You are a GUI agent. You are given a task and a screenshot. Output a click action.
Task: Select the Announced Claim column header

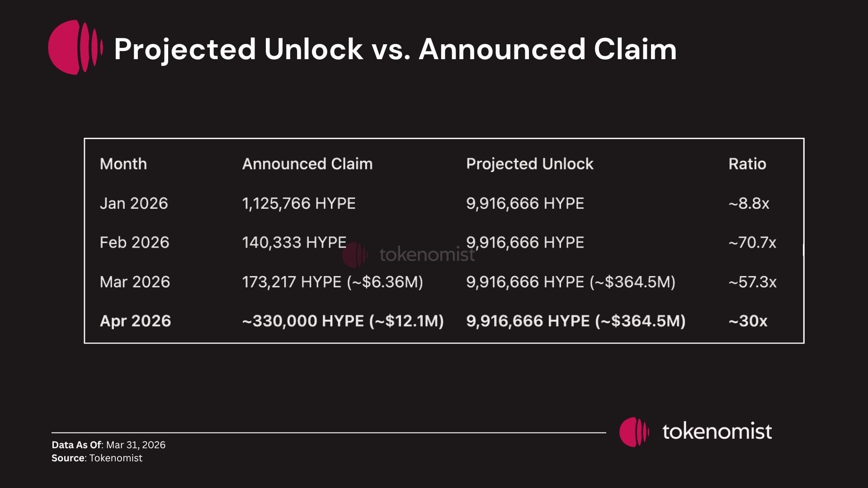[307, 164]
